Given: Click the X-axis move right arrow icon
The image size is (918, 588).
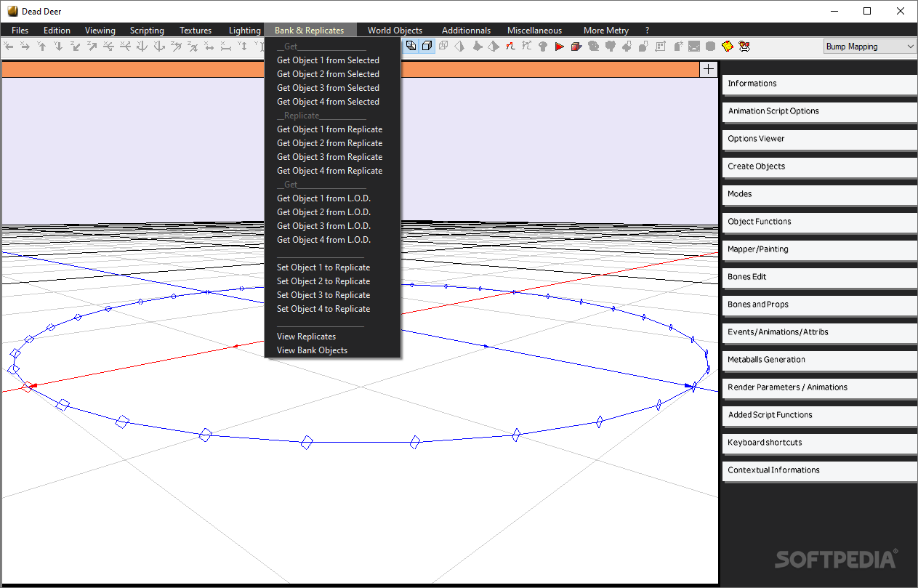Looking at the screenshot, I should 25,47.
